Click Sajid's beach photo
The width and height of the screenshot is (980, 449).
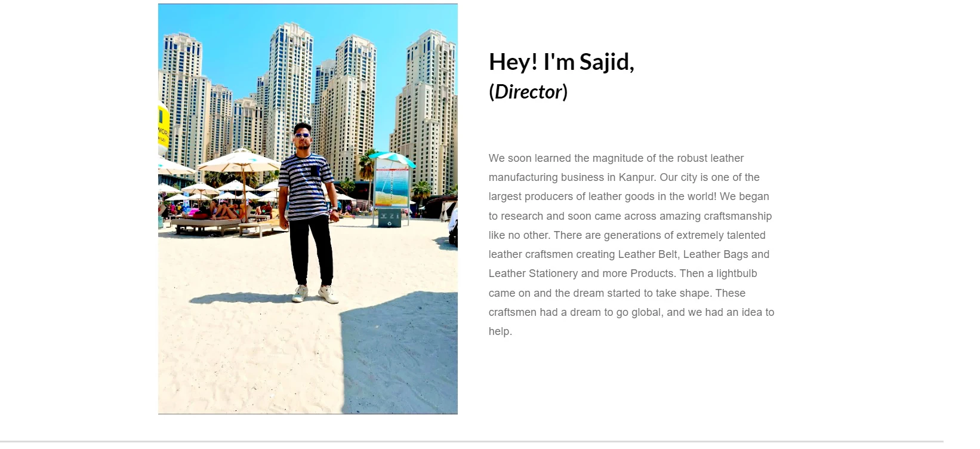[308, 209]
